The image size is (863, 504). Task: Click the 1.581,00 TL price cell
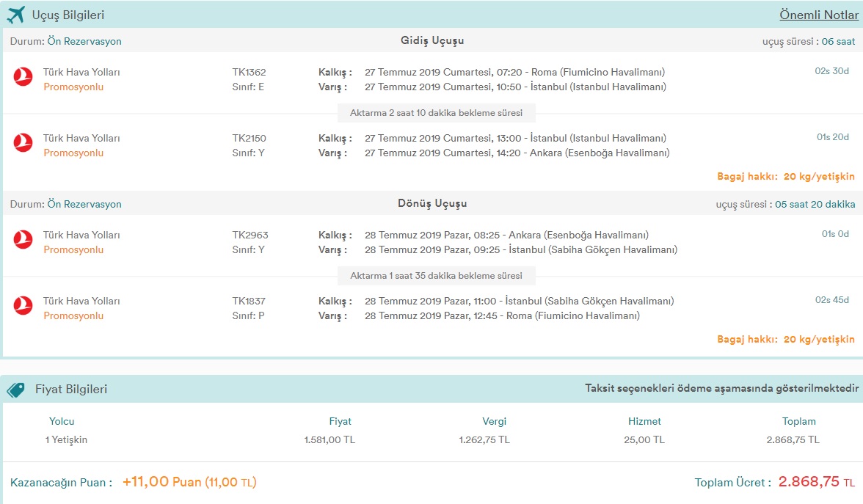point(329,440)
